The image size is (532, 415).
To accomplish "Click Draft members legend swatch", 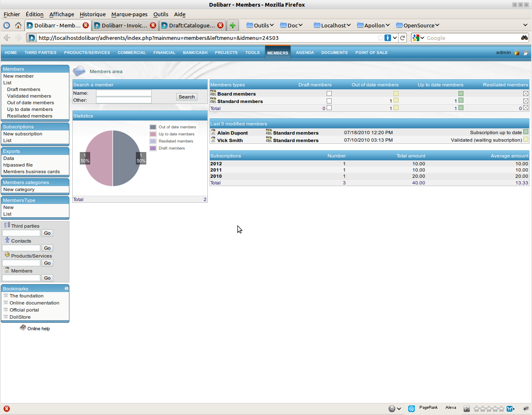I will coord(153,148).
